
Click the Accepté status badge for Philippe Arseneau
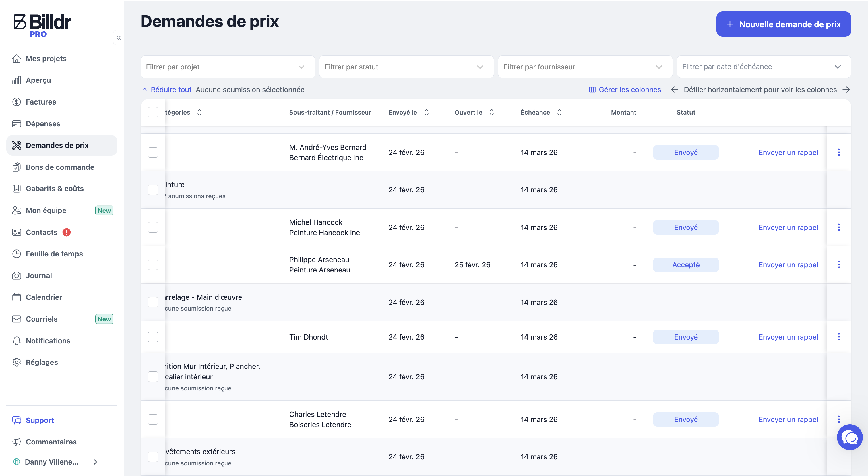686,265
